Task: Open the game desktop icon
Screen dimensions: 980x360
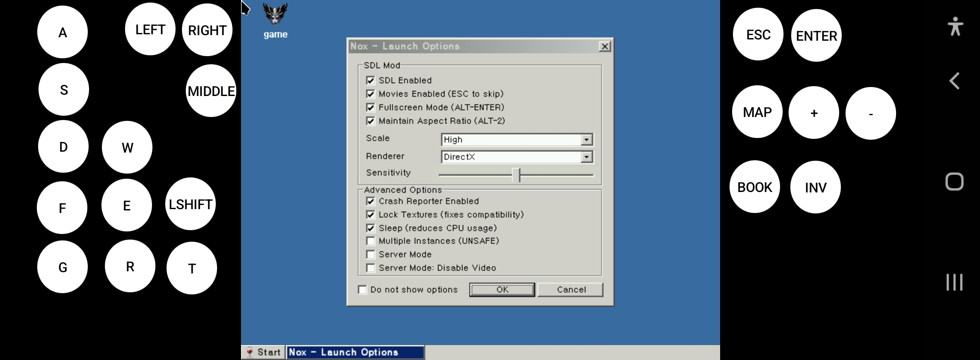Action: pos(275,20)
